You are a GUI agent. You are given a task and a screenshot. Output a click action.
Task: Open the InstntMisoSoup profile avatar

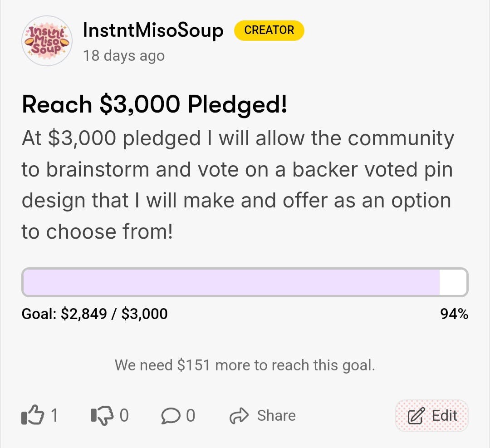pyautogui.click(x=47, y=41)
